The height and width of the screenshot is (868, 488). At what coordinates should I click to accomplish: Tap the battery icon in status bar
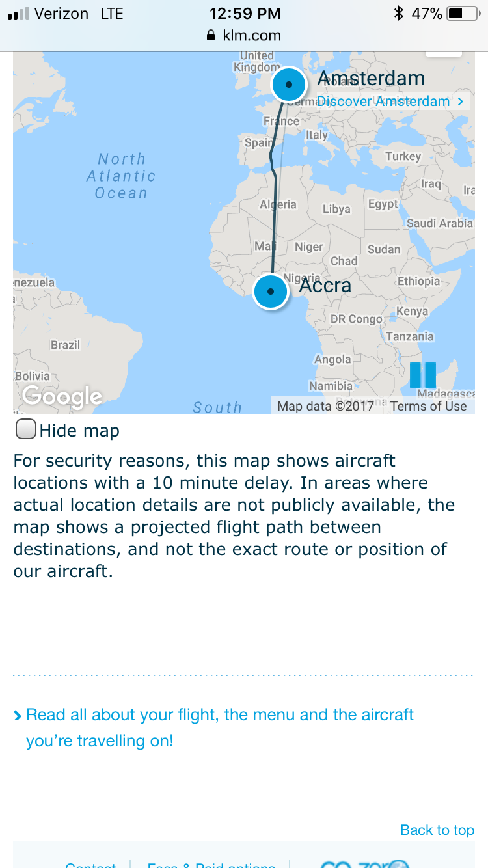(463, 14)
